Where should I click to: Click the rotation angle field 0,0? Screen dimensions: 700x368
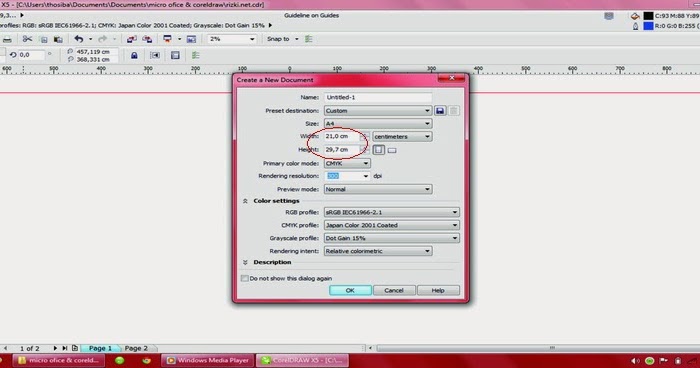tap(31, 55)
